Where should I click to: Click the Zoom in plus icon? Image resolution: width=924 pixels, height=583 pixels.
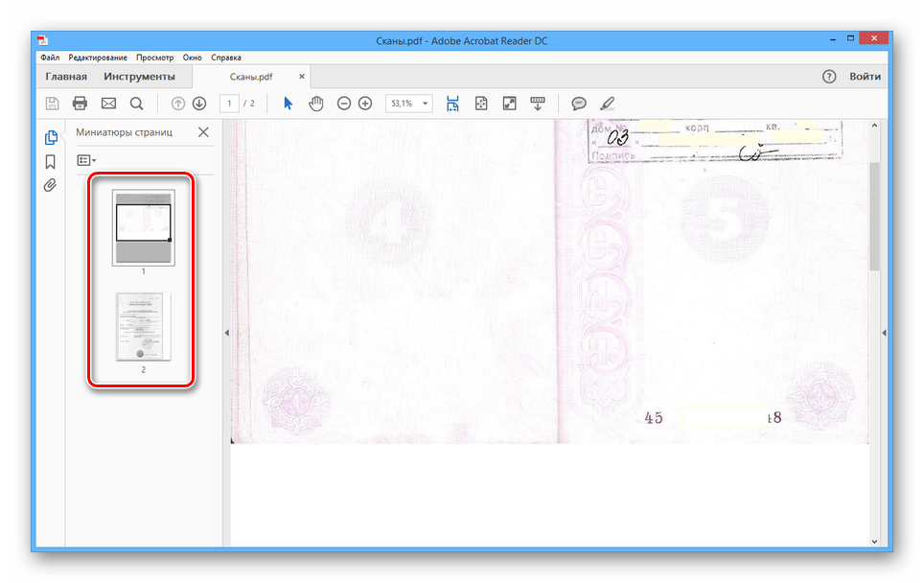tap(365, 104)
